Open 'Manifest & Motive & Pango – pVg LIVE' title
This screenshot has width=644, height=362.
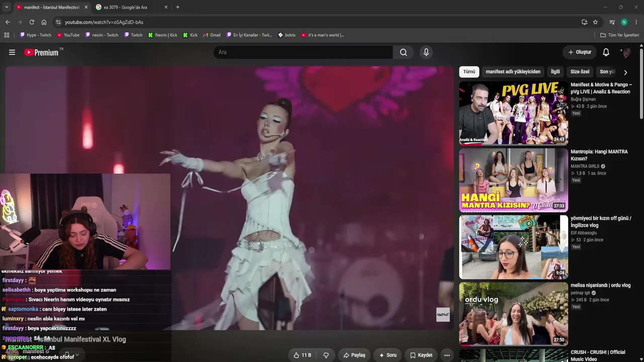601,88
